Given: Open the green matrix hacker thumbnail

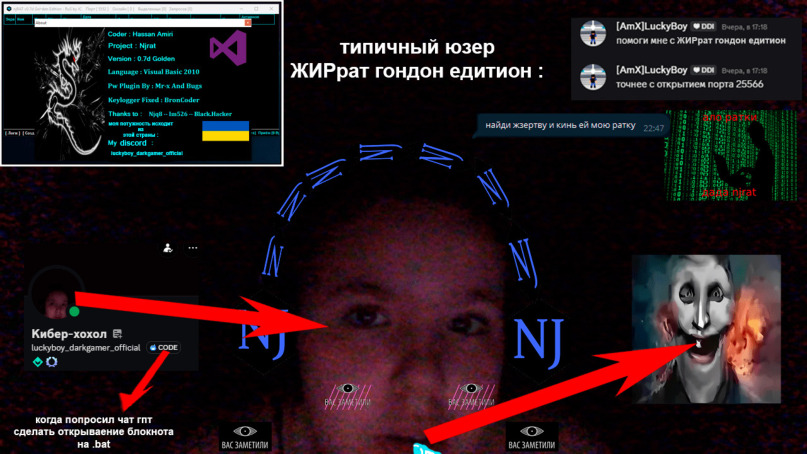Looking at the screenshot, I should tap(717, 155).
